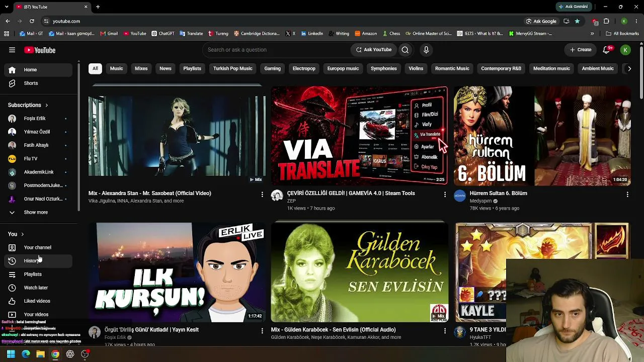Screen dimensions: 644x362
Task: Play the VIA TRANSLATE video thumbnail
Action: [359, 136]
